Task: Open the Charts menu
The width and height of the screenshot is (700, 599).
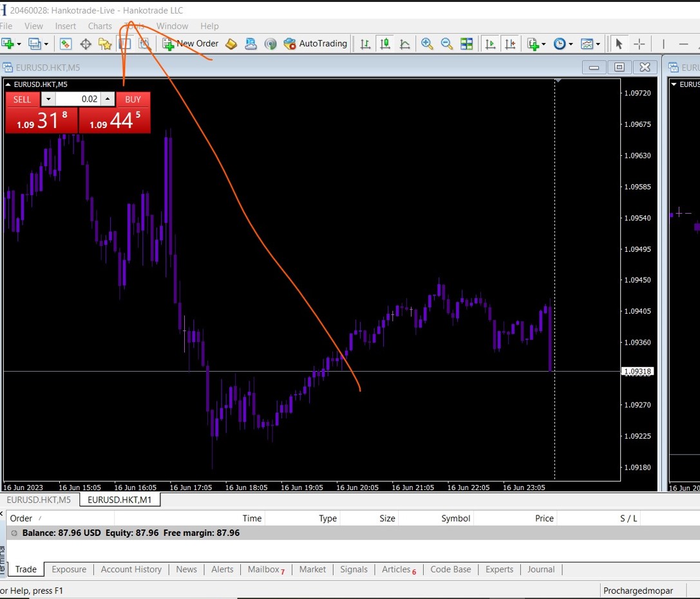Action: (x=100, y=26)
